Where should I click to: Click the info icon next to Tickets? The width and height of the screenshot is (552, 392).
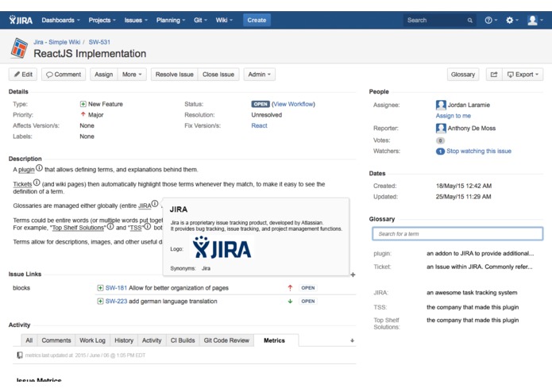click(x=37, y=182)
